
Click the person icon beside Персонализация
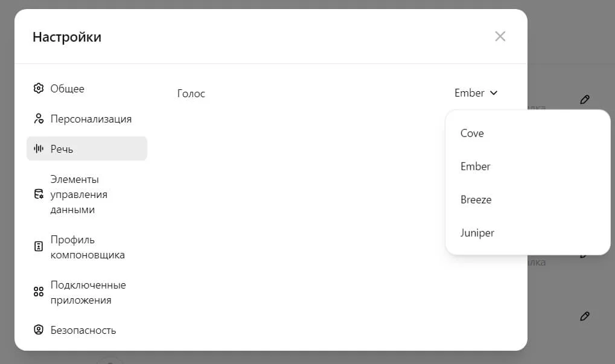[39, 119]
